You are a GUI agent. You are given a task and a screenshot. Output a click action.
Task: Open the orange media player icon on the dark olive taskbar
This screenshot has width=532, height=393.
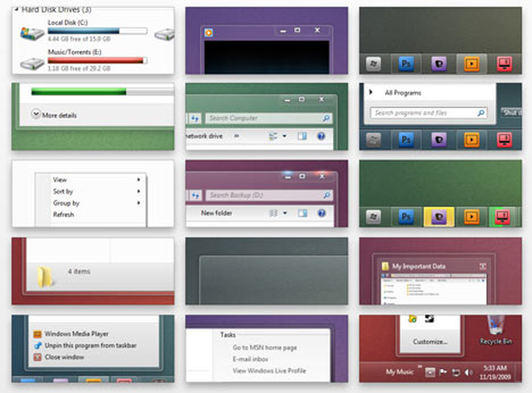pyautogui.click(x=472, y=64)
